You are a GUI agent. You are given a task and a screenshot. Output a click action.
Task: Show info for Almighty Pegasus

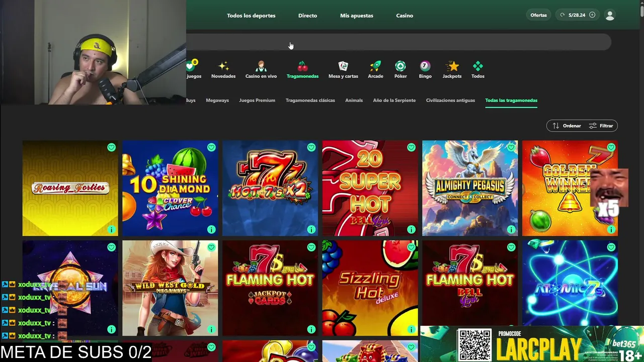coord(511,229)
